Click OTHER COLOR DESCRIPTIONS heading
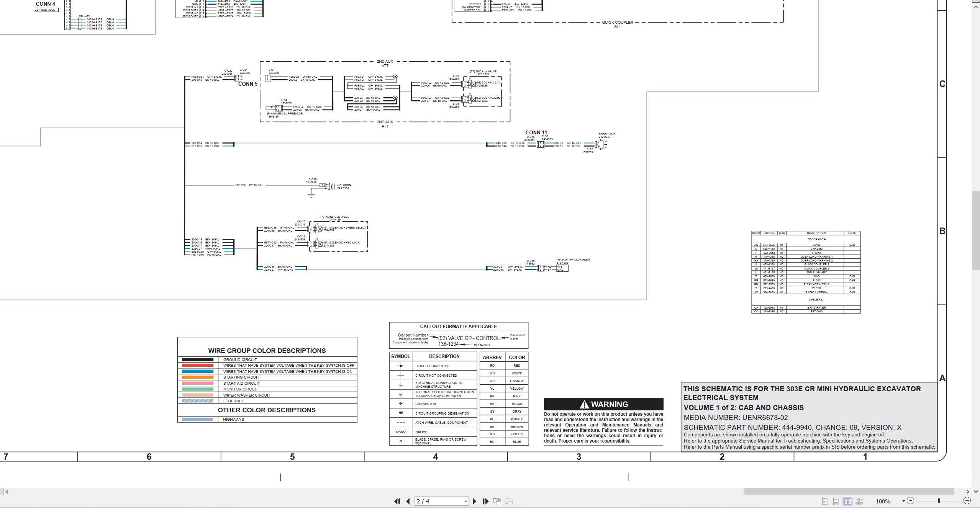 pos(267,410)
